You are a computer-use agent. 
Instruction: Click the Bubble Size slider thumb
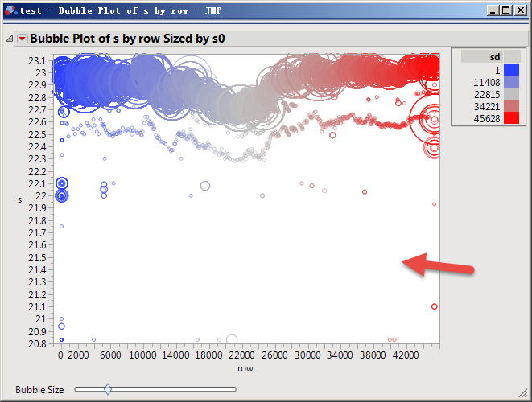pos(108,389)
